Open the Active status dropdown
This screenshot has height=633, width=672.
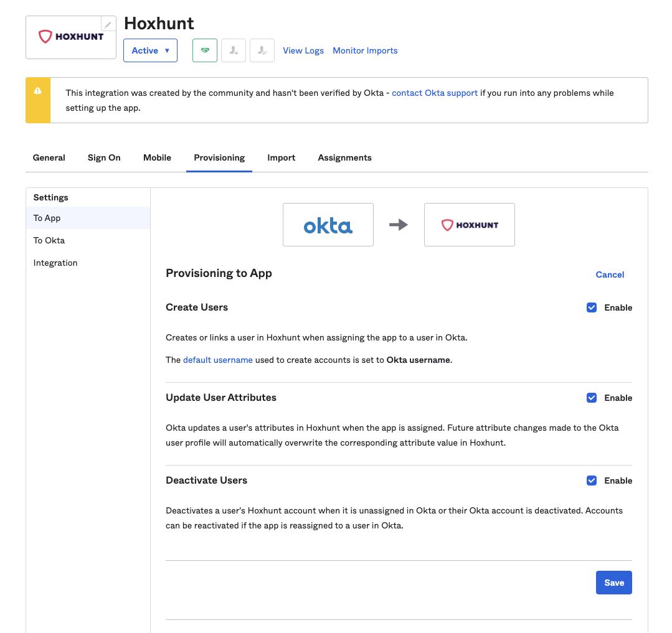151,50
